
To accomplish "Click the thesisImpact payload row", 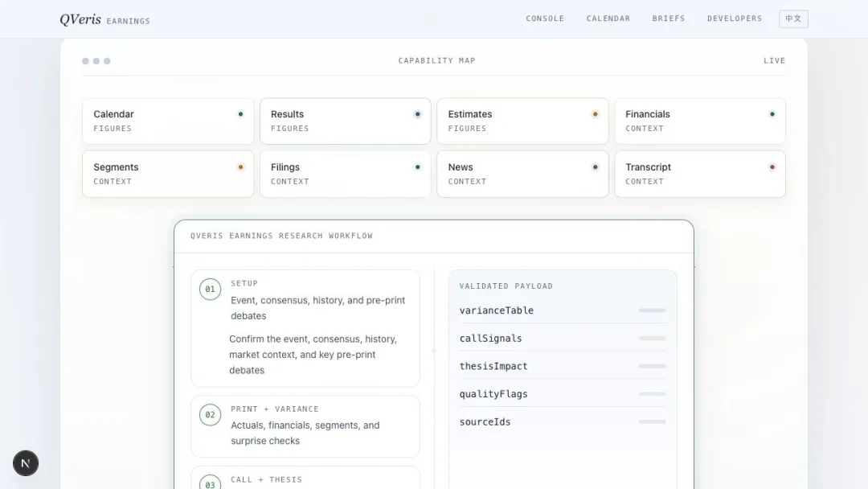I will pyautogui.click(x=563, y=366).
